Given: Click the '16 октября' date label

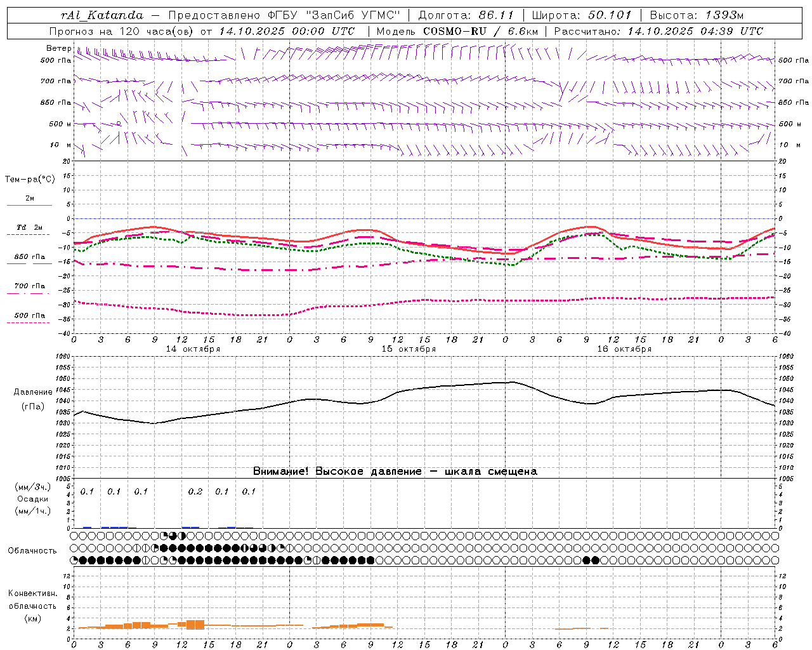Looking at the screenshot, I should [x=624, y=349].
